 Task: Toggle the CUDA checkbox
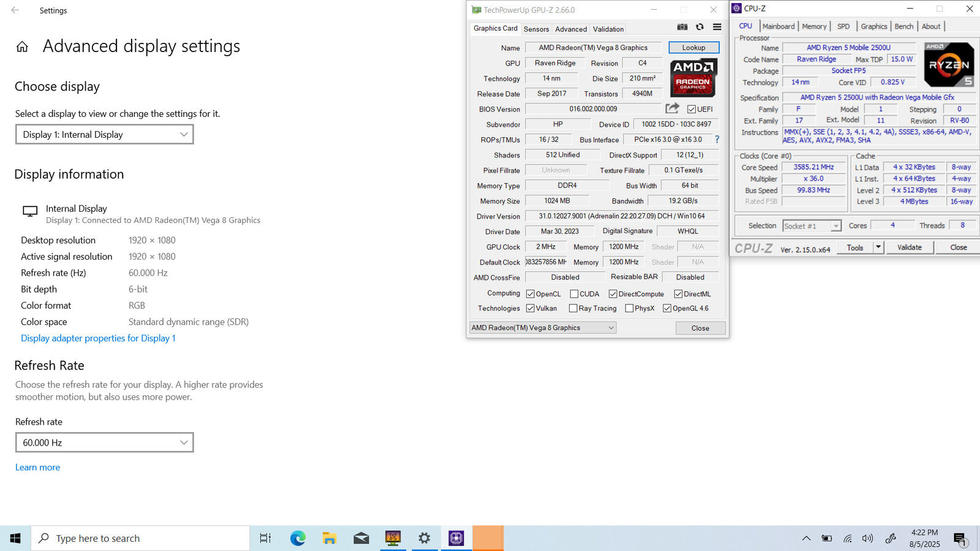point(574,294)
